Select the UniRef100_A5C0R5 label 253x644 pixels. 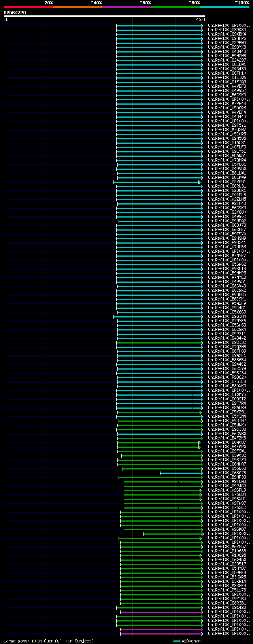pyautogui.click(x=227, y=134)
